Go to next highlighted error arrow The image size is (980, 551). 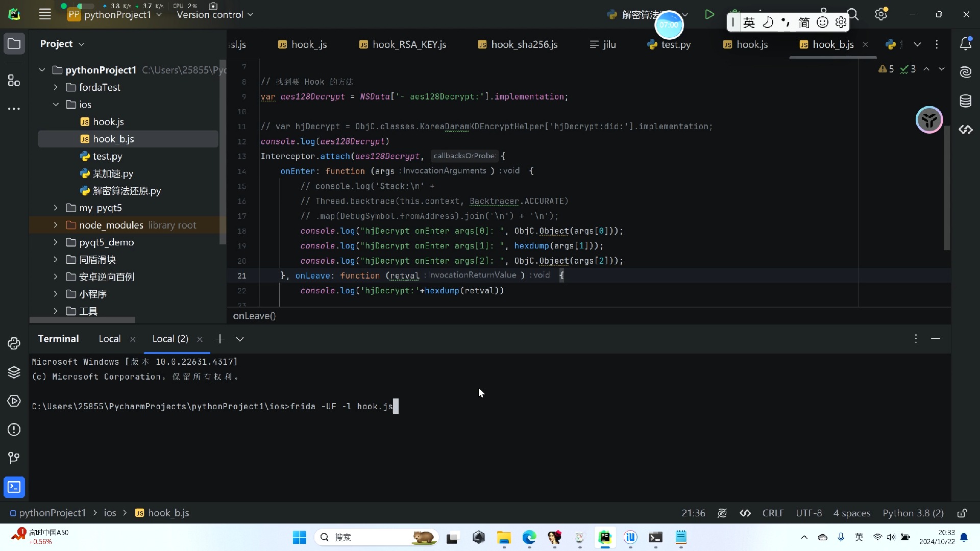(942, 69)
